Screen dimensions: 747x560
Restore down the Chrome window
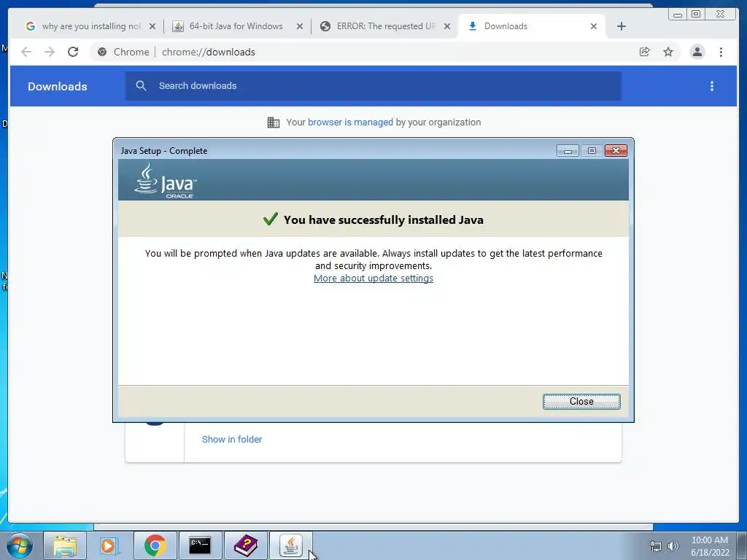[x=696, y=15]
